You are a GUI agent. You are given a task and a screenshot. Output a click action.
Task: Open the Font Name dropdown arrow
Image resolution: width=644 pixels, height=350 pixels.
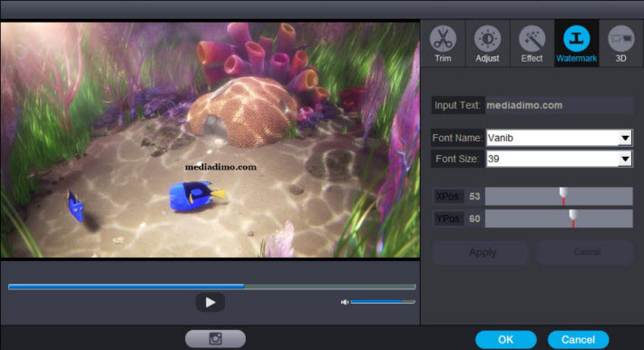pos(625,138)
